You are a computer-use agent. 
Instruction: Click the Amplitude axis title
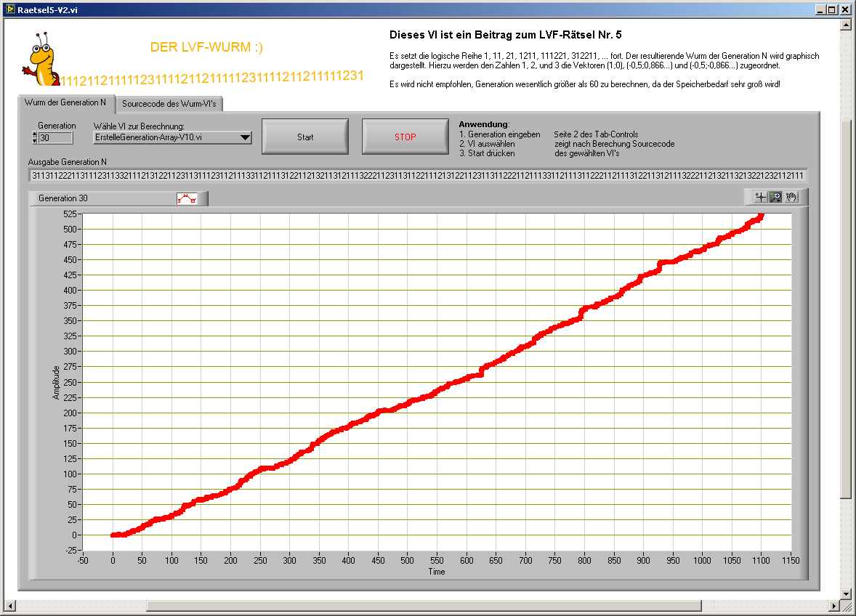(x=56, y=383)
